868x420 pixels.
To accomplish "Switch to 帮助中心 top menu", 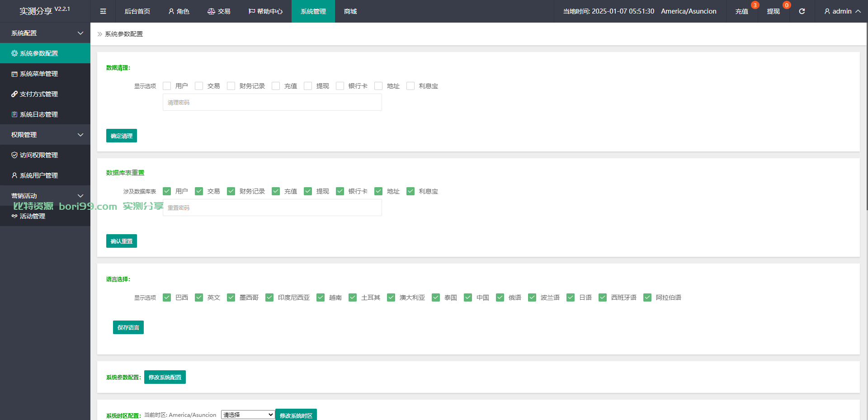I will tap(265, 11).
